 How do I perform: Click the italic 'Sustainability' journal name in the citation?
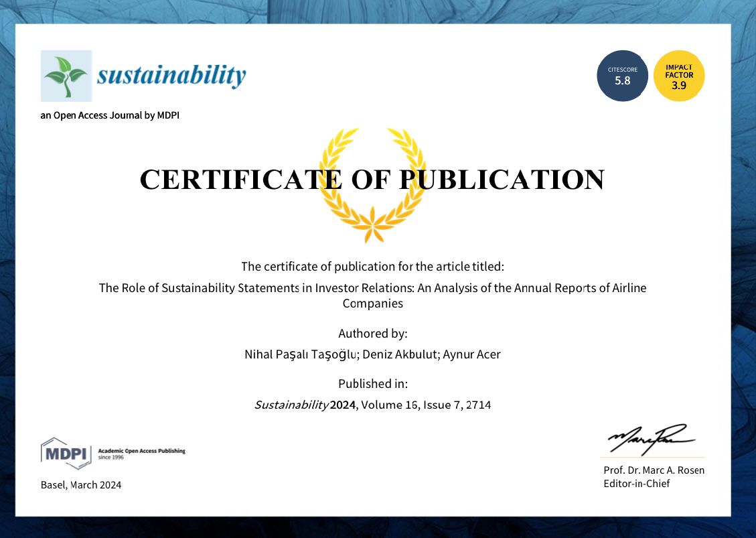pos(291,405)
